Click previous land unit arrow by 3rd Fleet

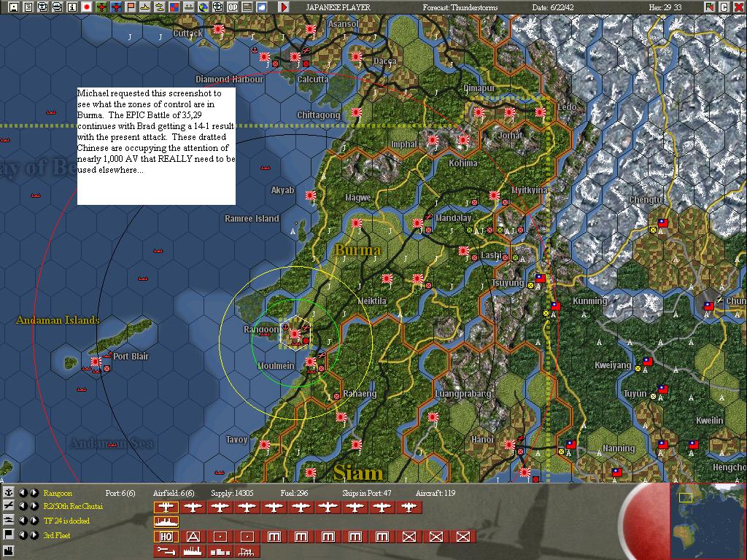coord(23,534)
